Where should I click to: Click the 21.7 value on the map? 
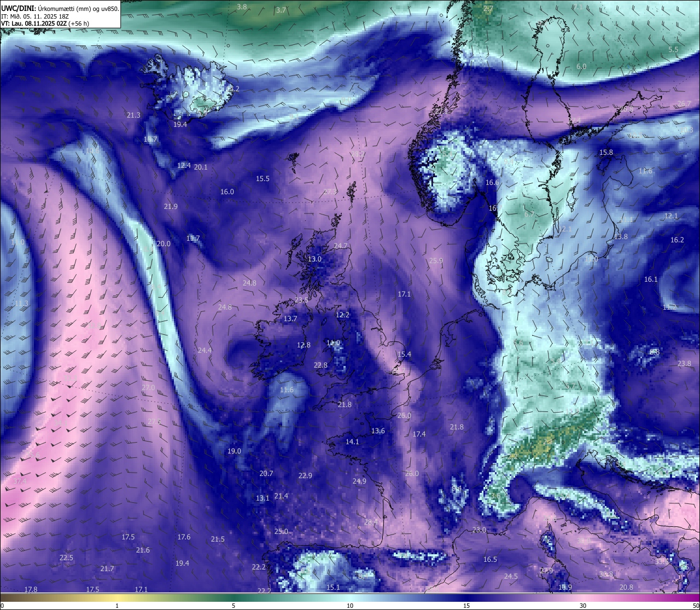point(107,568)
